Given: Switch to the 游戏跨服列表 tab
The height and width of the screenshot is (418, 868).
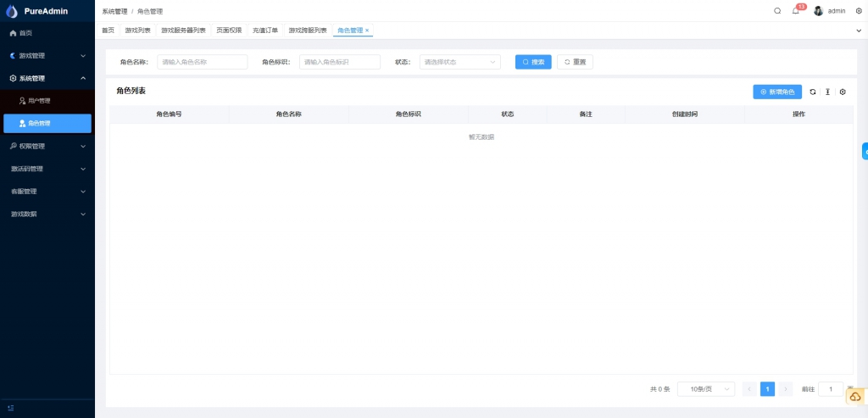Looking at the screenshot, I should point(308,31).
